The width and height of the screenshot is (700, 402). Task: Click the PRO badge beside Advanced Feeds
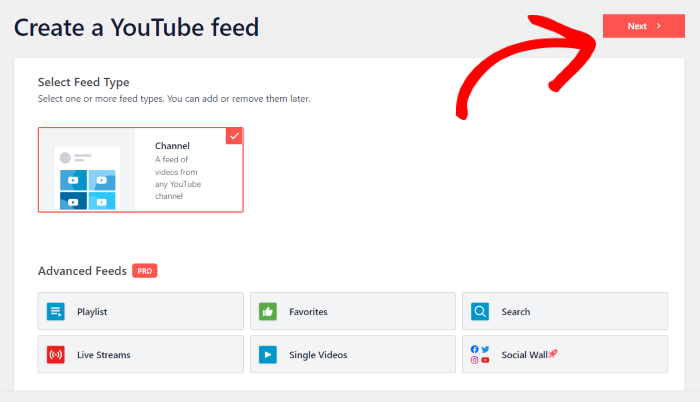(x=145, y=271)
